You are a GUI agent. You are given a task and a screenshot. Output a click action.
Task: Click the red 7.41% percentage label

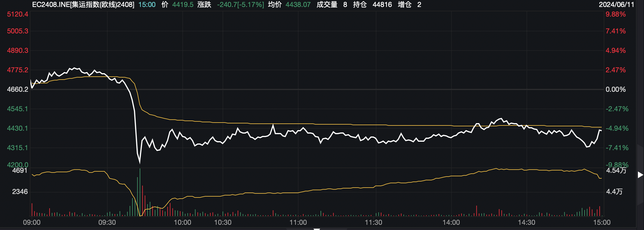[x=616, y=31]
